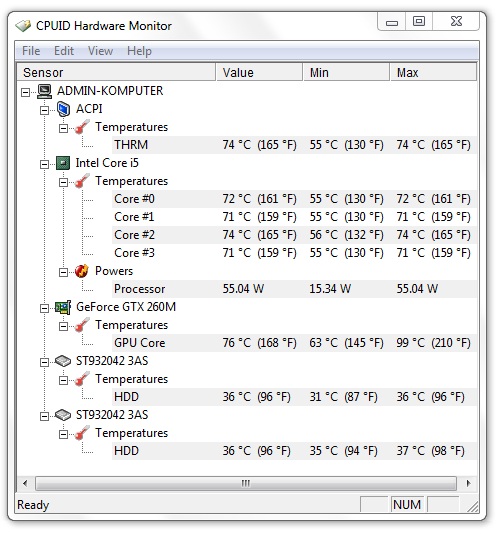Click the right scroll arrow

(468, 483)
